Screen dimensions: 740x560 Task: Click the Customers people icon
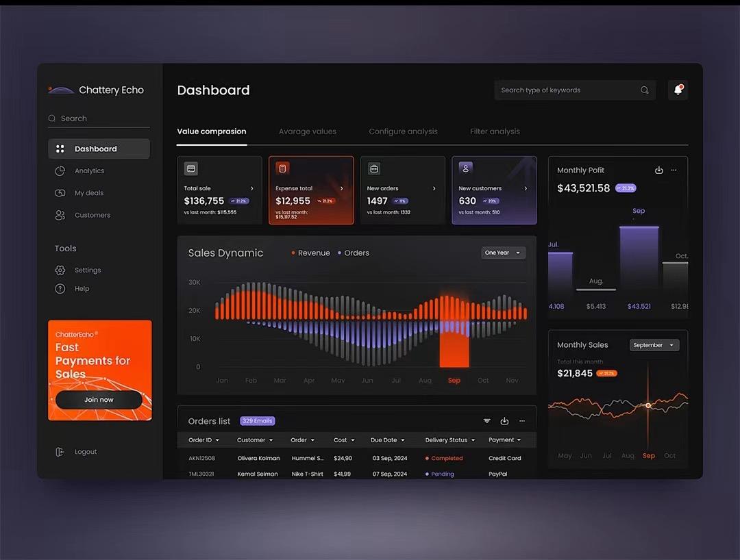tap(60, 215)
